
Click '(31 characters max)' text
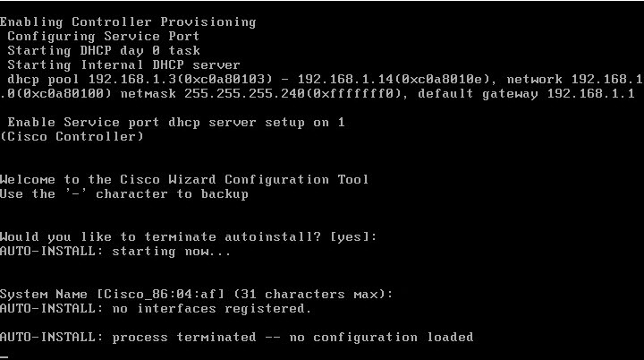tap(313, 295)
